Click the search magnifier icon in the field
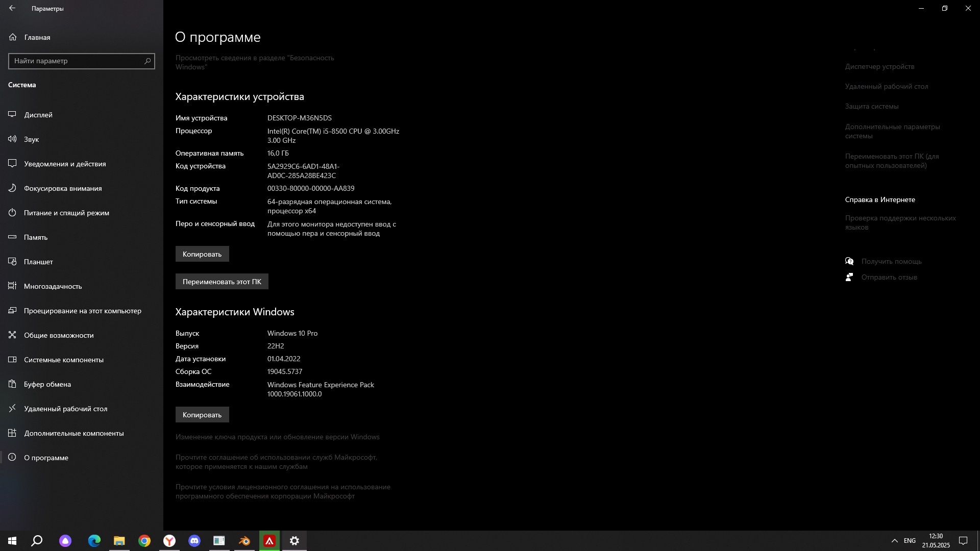 [148, 61]
